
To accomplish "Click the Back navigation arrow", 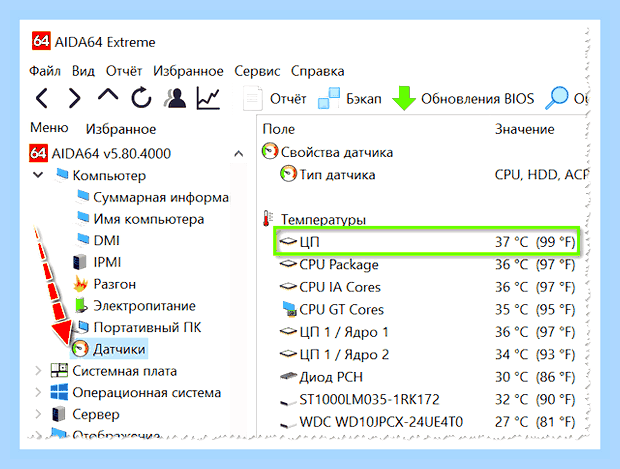I will (x=42, y=98).
